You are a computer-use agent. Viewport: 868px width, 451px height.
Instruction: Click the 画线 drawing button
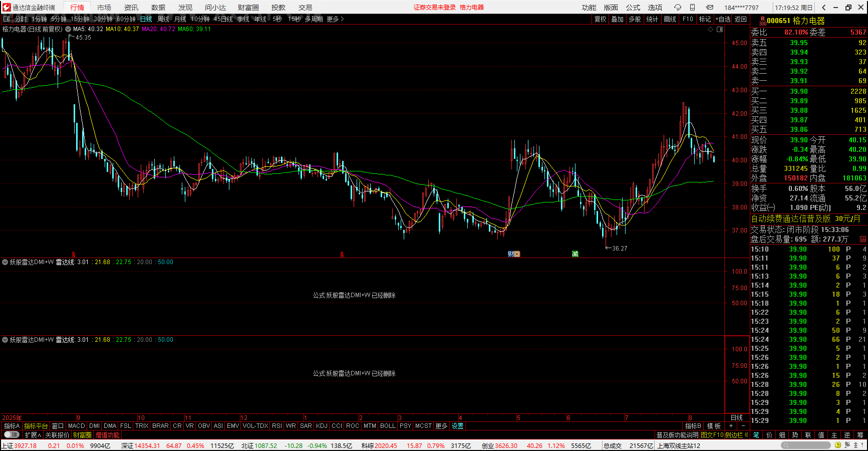click(670, 19)
